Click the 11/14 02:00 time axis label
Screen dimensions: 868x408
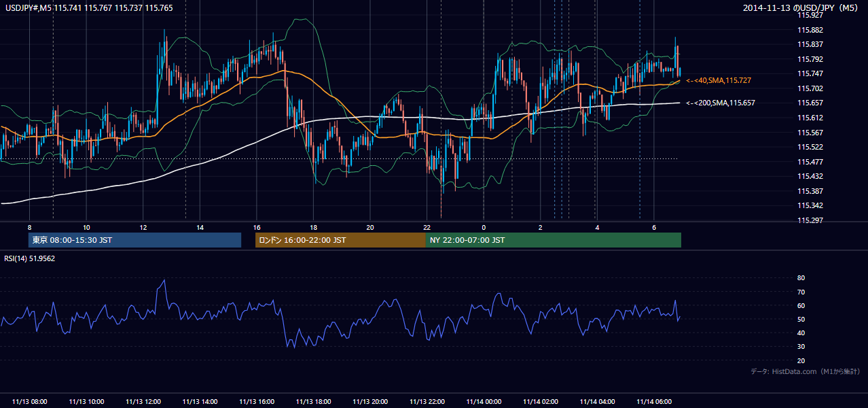click(540, 401)
